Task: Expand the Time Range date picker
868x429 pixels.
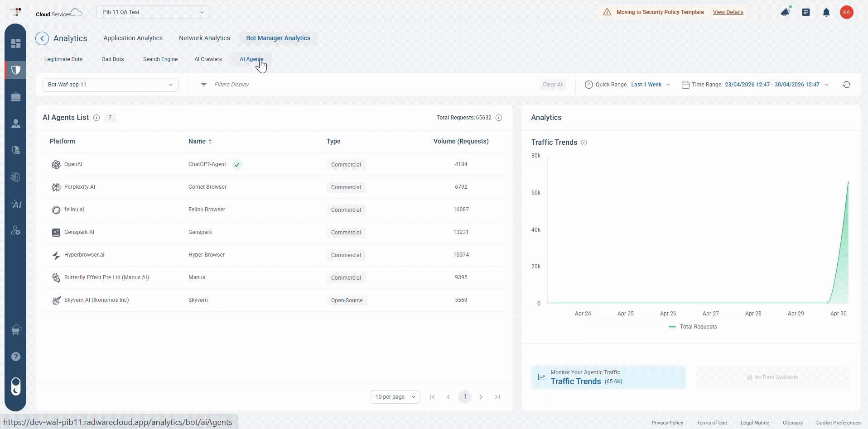Action: click(776, 85)
